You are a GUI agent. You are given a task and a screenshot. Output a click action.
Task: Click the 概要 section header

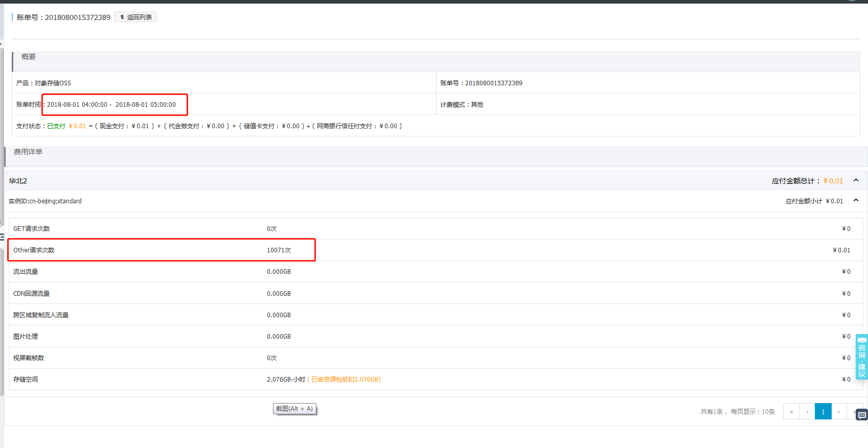click(x=29, y=57)
